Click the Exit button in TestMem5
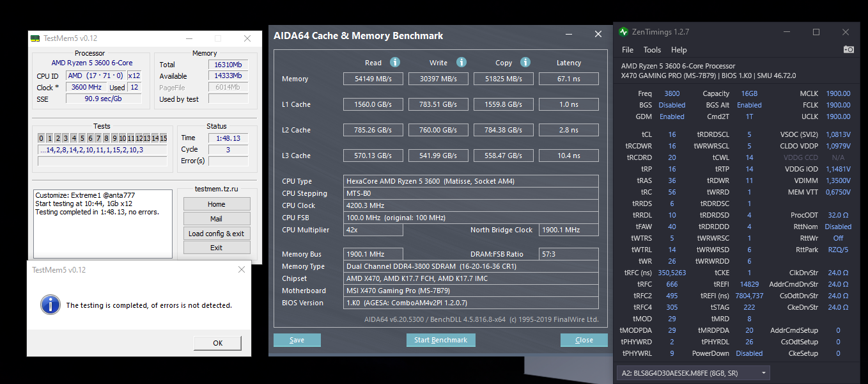 217,248
